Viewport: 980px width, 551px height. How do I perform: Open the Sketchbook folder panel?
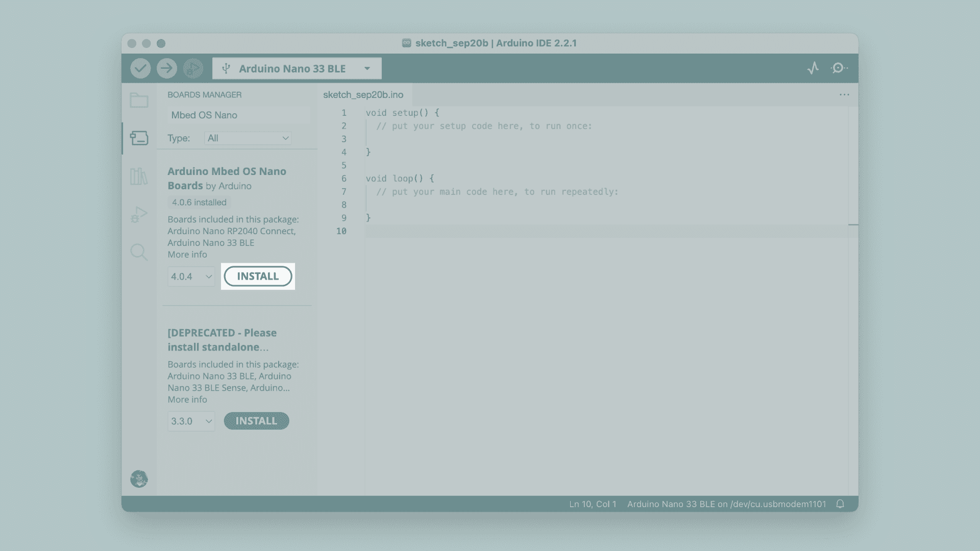tap(139, 100)
